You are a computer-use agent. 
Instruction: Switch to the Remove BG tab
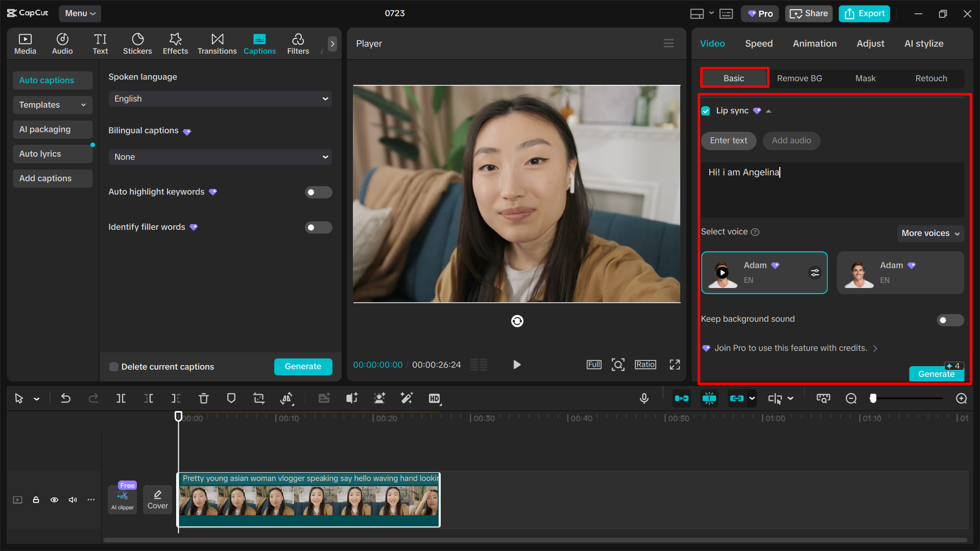click(799, 78)
